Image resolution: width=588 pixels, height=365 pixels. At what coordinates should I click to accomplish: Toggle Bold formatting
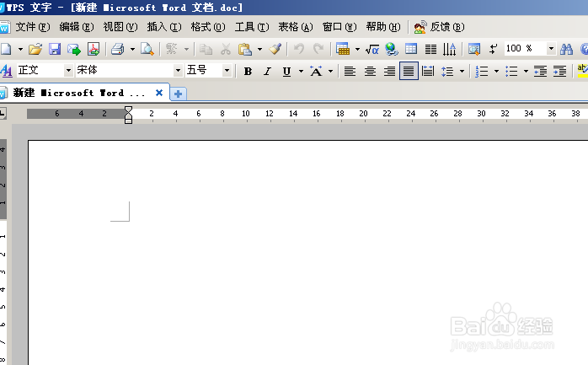[248, 72]
